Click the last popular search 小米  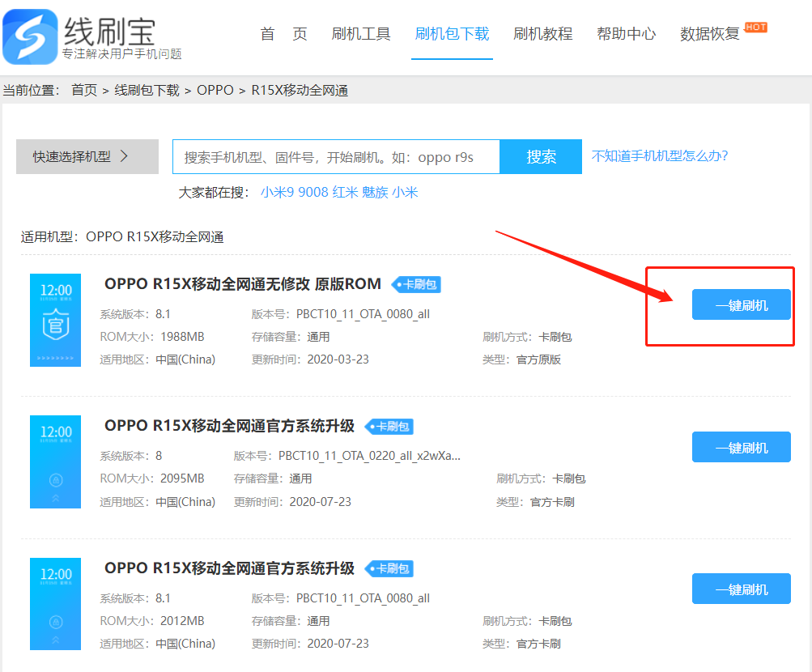pyautogui.click(x=405, y=193)
